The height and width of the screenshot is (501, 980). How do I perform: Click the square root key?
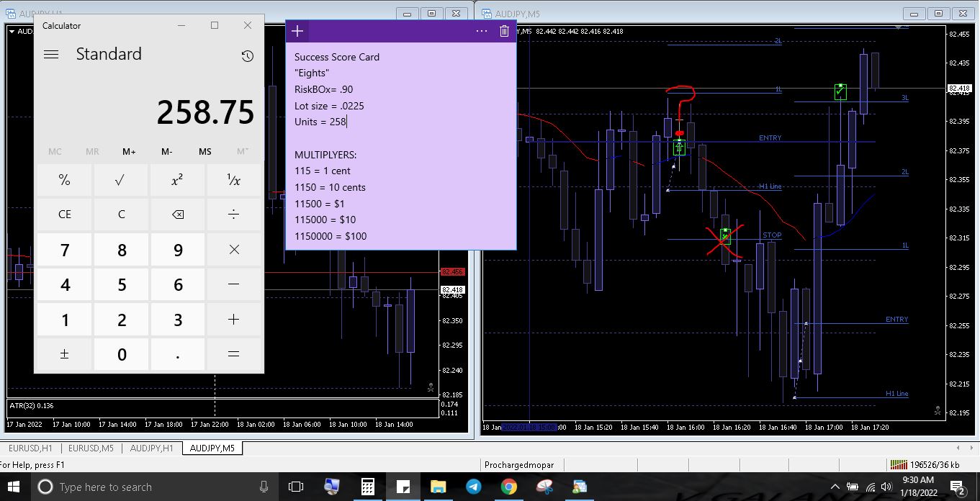(x=120, y=180)
